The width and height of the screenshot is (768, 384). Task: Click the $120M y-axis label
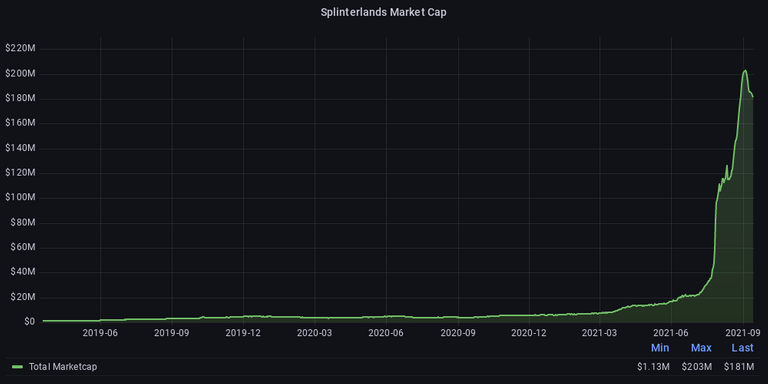click(20, 173)
